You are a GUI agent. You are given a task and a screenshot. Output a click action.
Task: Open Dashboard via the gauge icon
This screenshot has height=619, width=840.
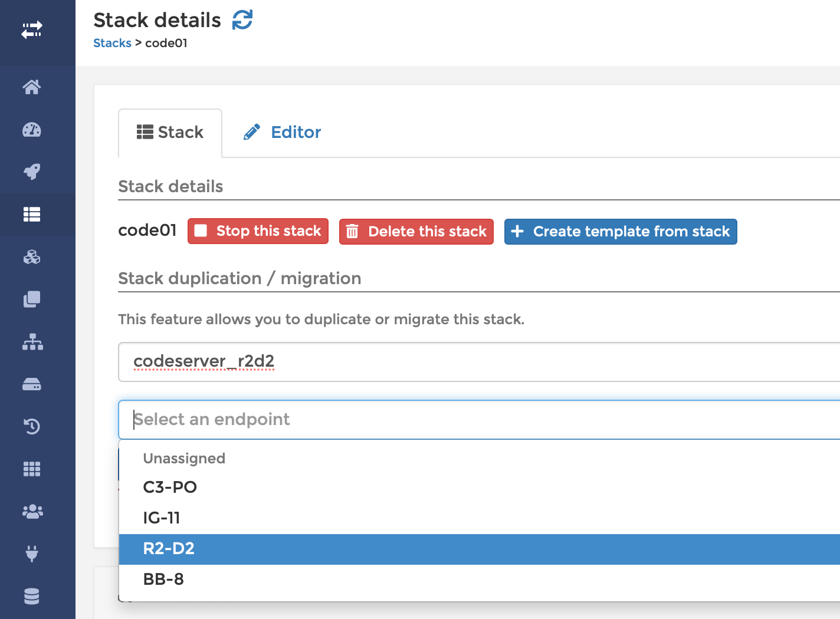(x=32, y=130)
